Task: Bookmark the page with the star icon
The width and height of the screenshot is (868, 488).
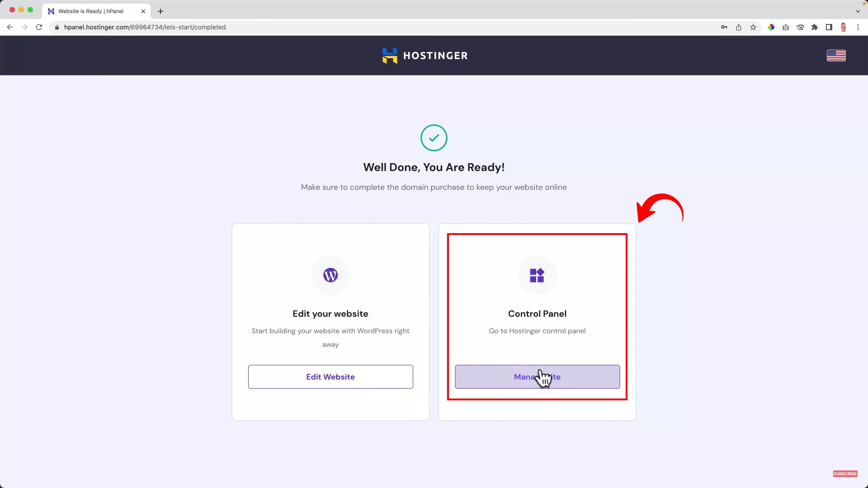Action: [x=753, y=27]
